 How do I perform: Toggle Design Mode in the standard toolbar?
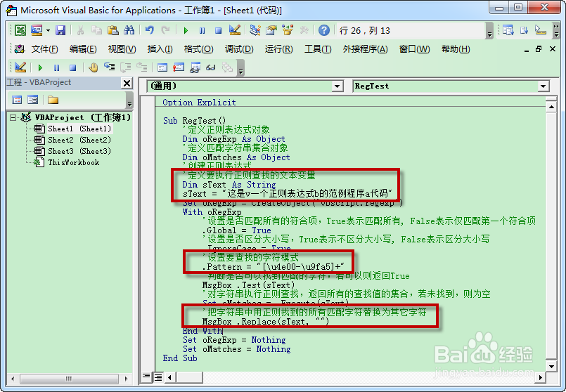[x=235, y=30]
